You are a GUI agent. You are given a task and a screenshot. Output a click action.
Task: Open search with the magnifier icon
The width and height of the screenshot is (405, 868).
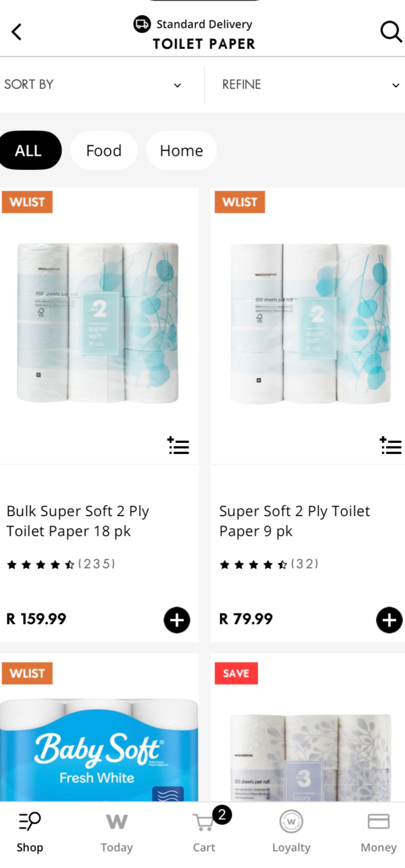[391, 32]
